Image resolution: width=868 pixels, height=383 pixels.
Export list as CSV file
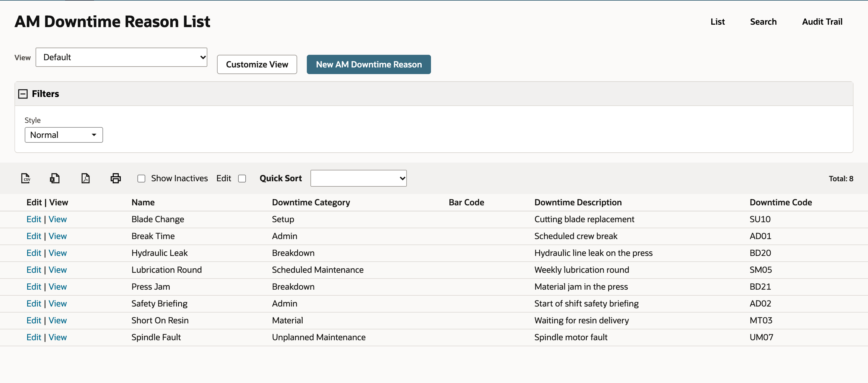[26, 178]
